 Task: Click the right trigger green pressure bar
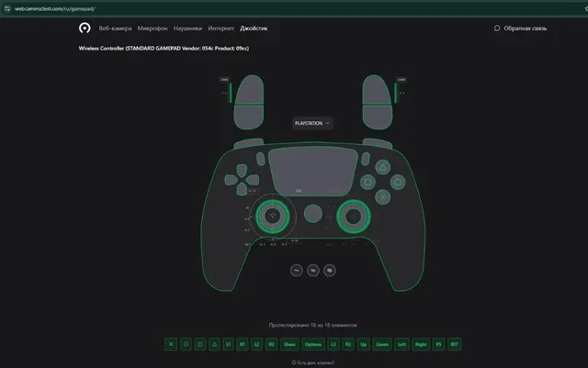(396, 93)
